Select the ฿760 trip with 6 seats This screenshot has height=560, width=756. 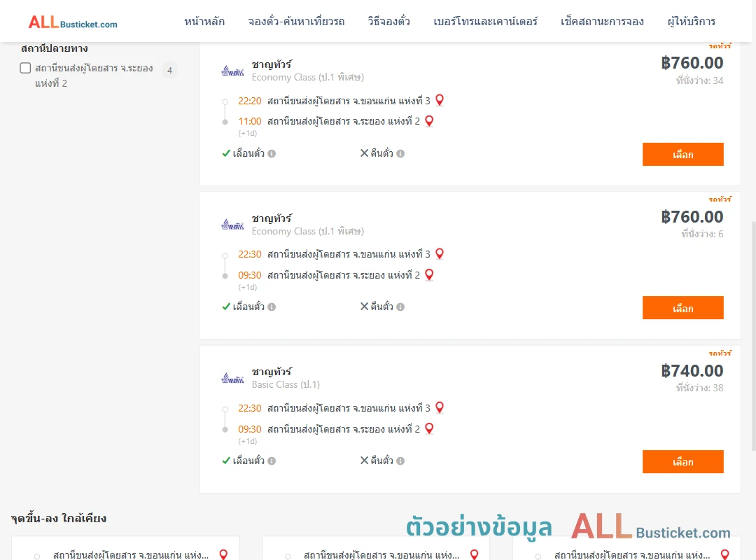[x=682, y=308]
